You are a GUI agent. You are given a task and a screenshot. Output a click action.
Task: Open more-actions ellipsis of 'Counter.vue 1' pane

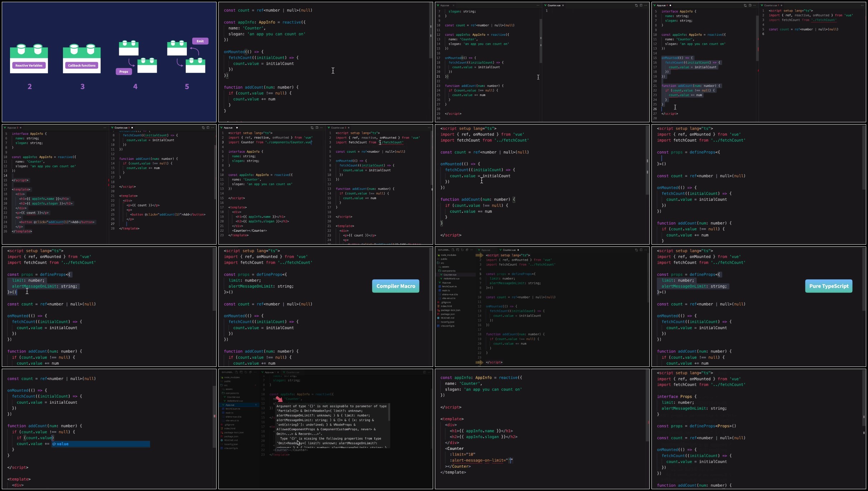(862, 5)
